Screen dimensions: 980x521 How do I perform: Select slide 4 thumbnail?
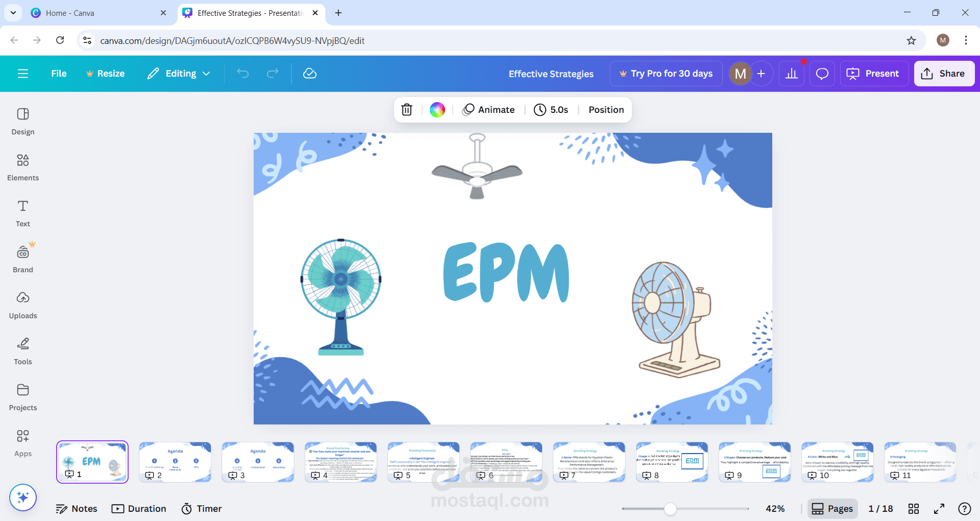click(341, 462)
